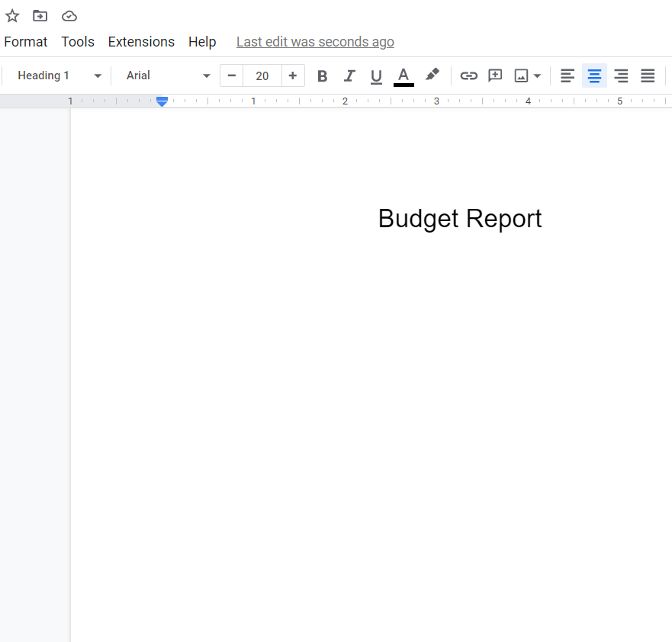Decrease font size with the minus button
The height and width of the screenshot is (642, 672).
pyautogui.click(x=232, y=75)
